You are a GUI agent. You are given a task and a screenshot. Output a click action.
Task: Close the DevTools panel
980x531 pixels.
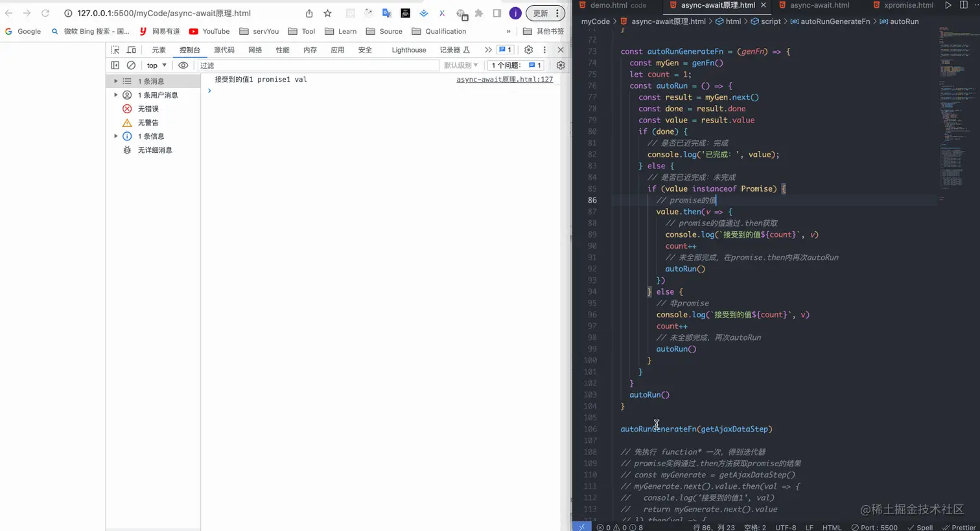561,50
